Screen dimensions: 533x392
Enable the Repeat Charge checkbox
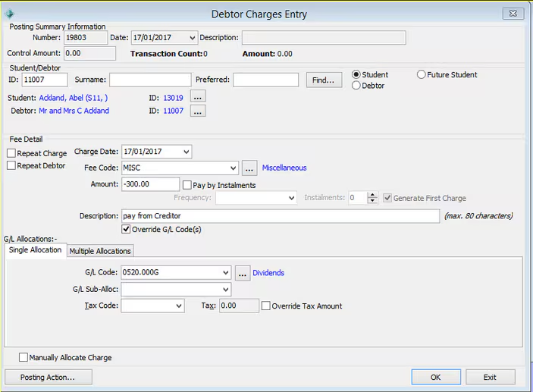tap(11, 153)
